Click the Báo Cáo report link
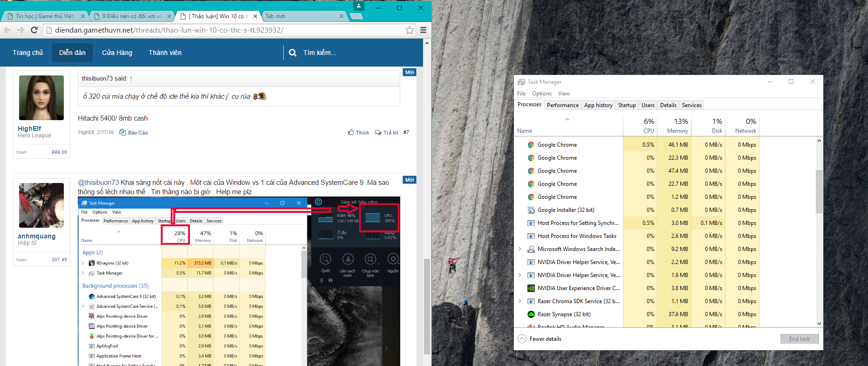The width and height of the screenshot is (868, 366). [x=133, y=133]
